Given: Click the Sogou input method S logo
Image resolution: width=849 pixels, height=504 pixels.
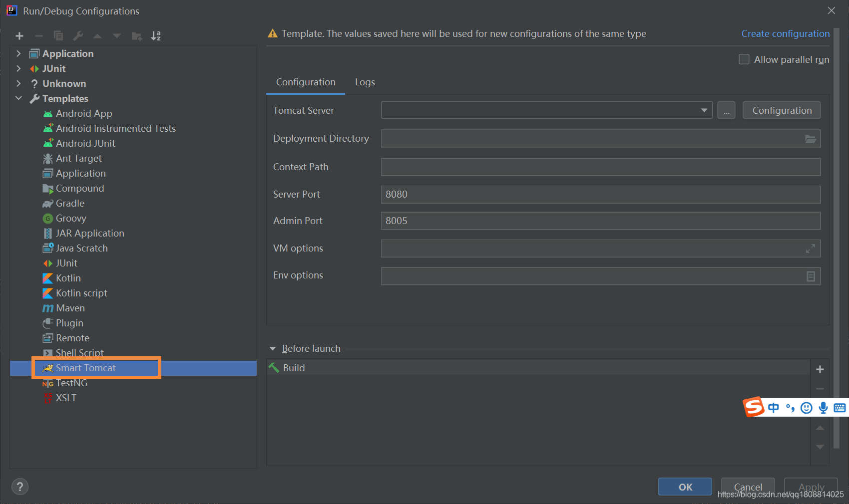Looking at the screenshot, I should click(x=754, y=407).
